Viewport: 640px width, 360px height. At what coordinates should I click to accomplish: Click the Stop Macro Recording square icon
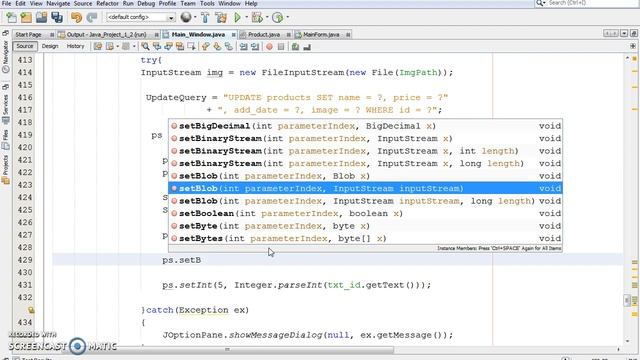pos(281,47)
